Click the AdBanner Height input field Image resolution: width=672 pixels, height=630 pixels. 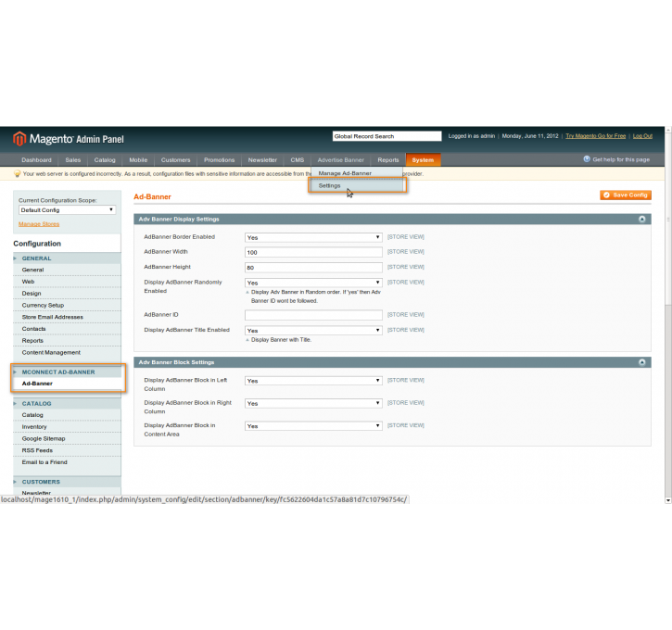pos(313,267)
